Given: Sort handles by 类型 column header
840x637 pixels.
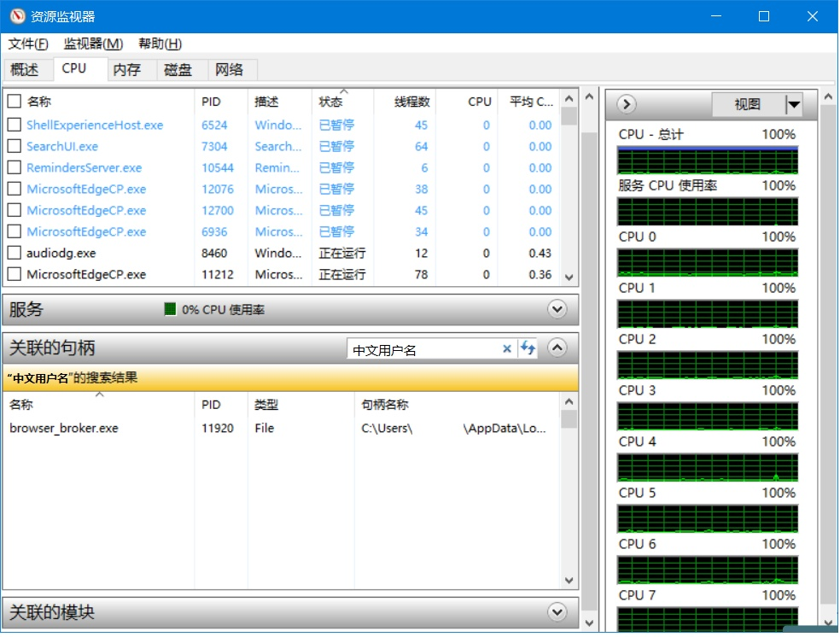Looking at the screenshot, I should pos(300,405).
